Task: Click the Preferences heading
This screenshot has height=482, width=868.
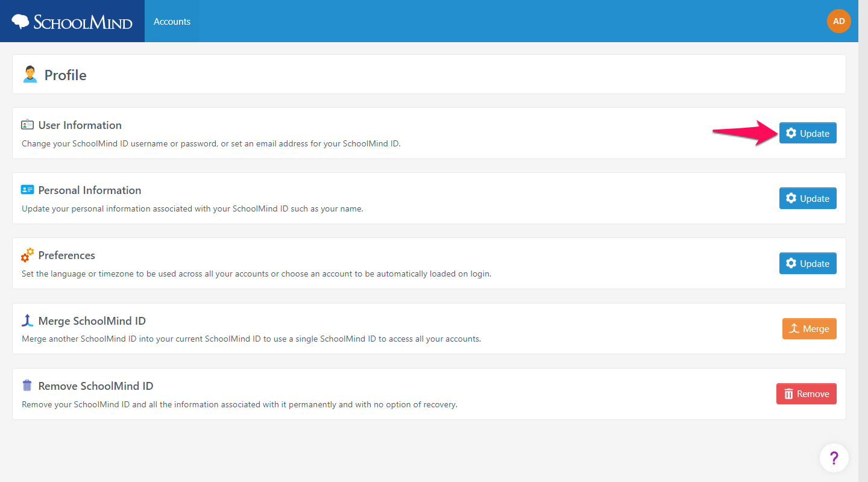Action: pos(67,255)
